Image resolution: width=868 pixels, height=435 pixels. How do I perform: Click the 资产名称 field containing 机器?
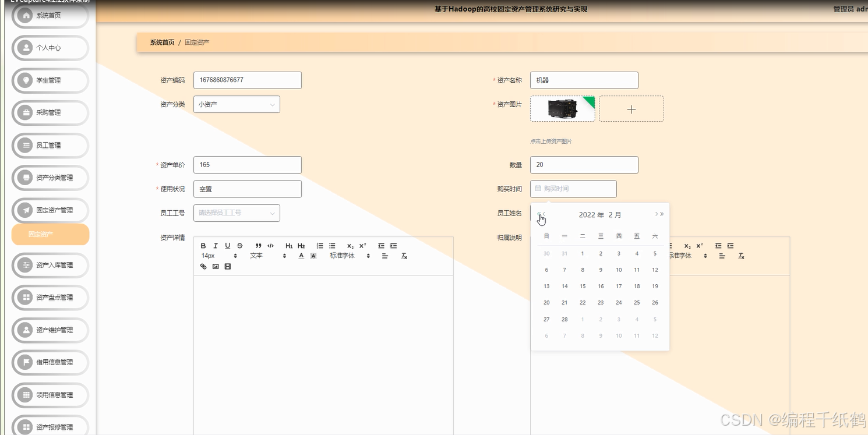584,80
